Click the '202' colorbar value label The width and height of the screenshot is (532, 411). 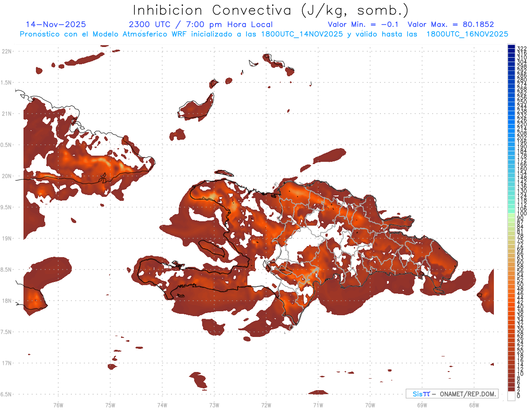[522, 137]
